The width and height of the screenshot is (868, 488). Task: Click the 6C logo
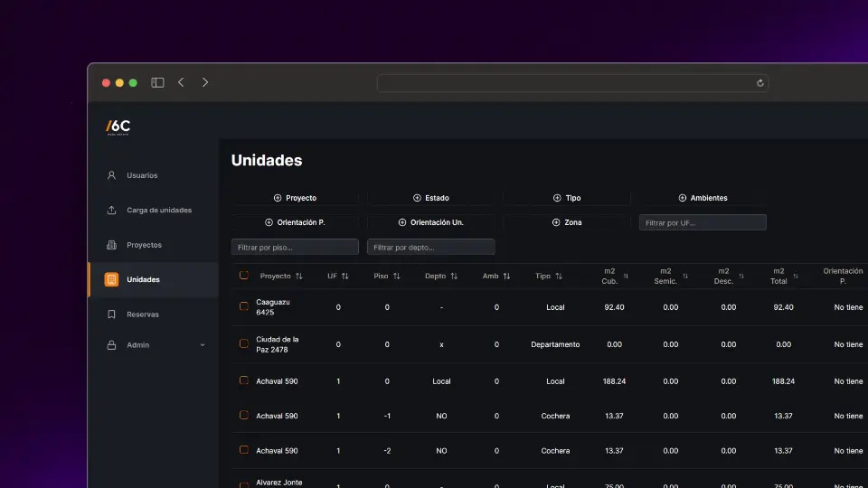(118, 127)
